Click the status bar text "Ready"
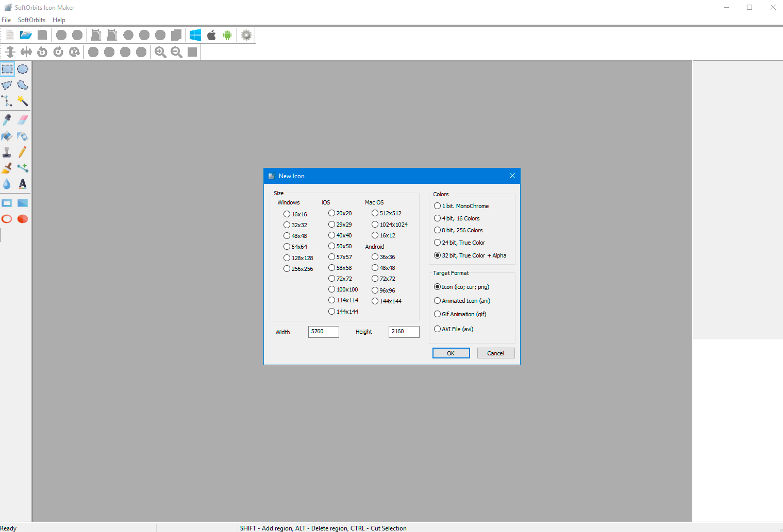 coord(8,528)
